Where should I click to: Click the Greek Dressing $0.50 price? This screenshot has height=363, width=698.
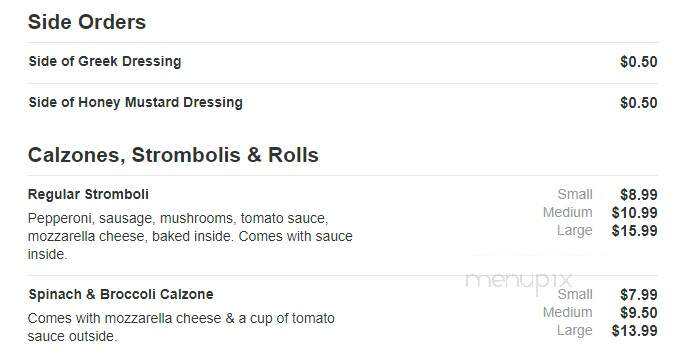point(638,61)
